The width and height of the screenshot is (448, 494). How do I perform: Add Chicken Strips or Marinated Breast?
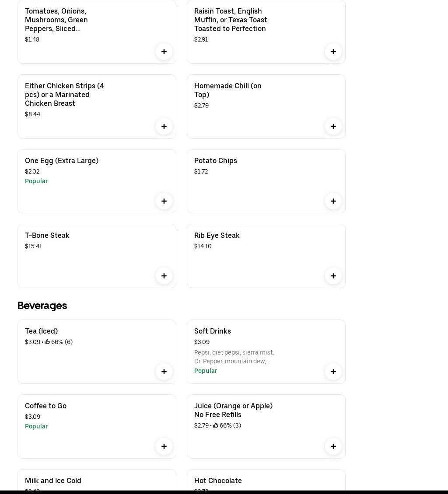click(164, 126)
